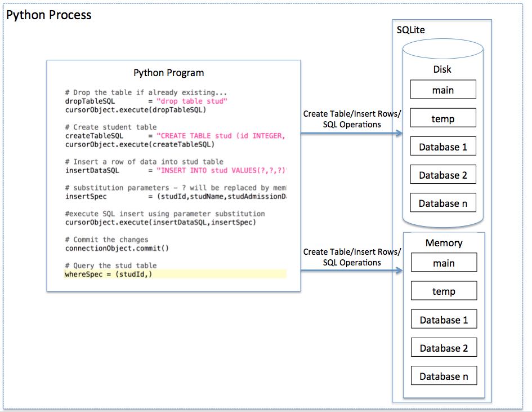Select the temp database under Disk
This screenshot has width=532, height=412.
tap(442, 118)
